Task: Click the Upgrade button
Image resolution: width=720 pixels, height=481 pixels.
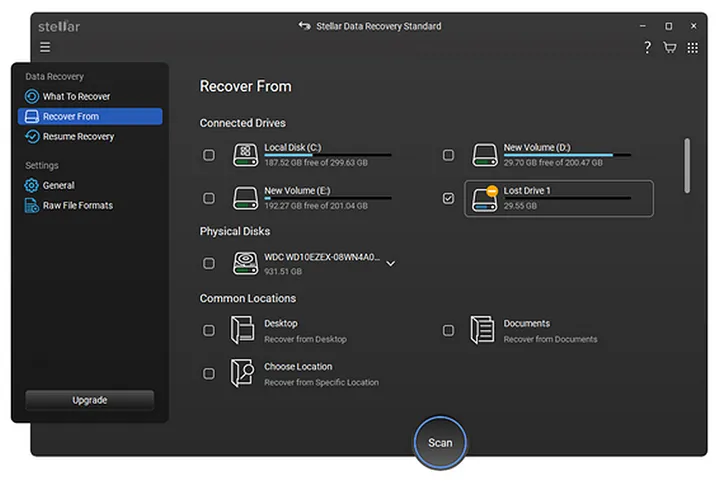Action: [x=90, y=400]
